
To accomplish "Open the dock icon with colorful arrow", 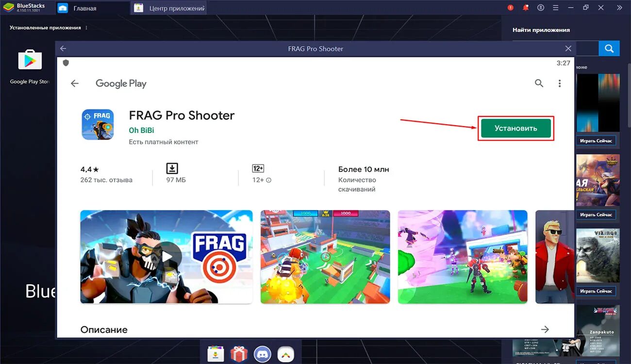I will coord(286,354).
